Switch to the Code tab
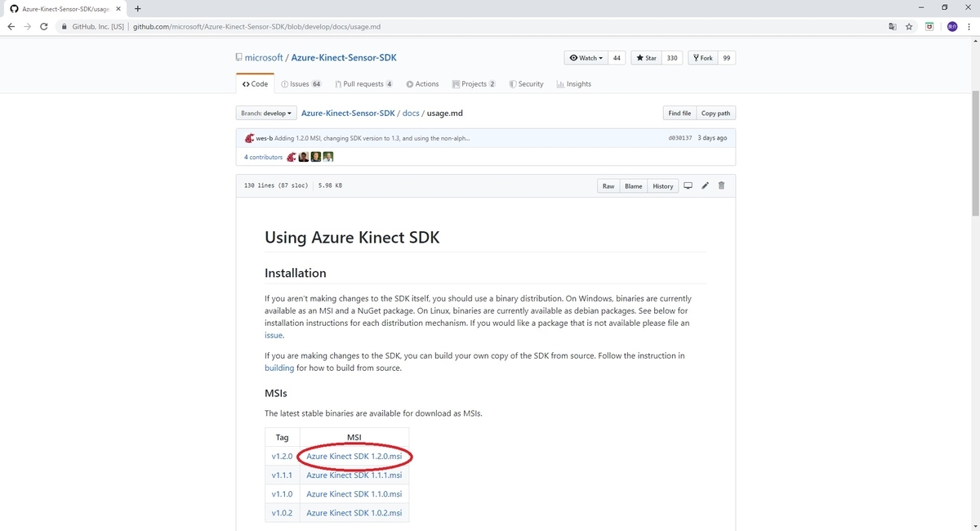 click(255, 84)
